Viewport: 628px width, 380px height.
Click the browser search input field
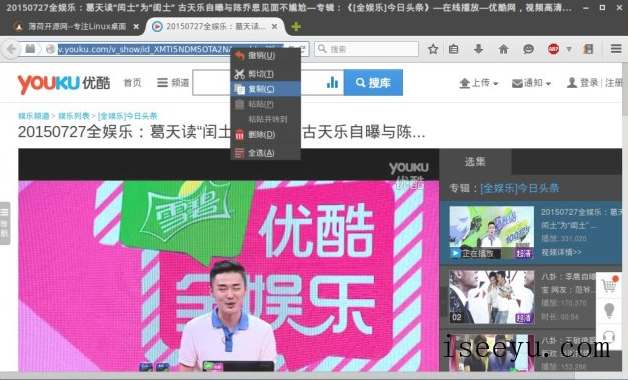tap(366, 49)
